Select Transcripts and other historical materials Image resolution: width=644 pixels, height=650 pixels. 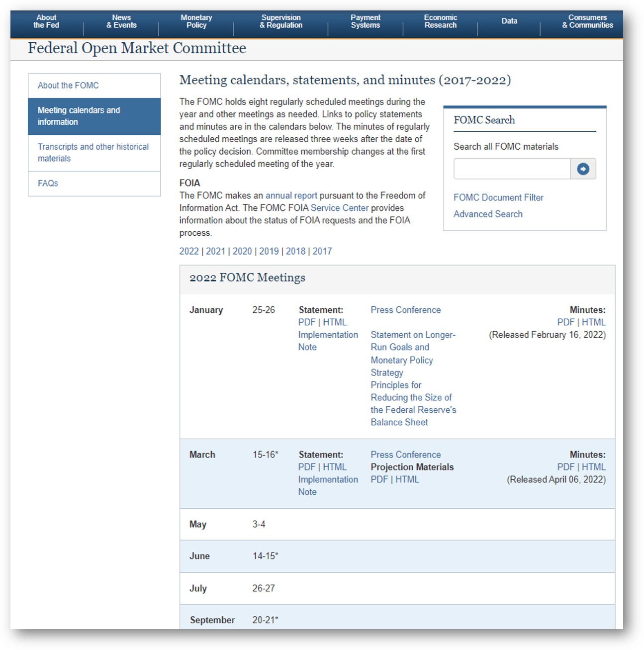coord(93,153)
